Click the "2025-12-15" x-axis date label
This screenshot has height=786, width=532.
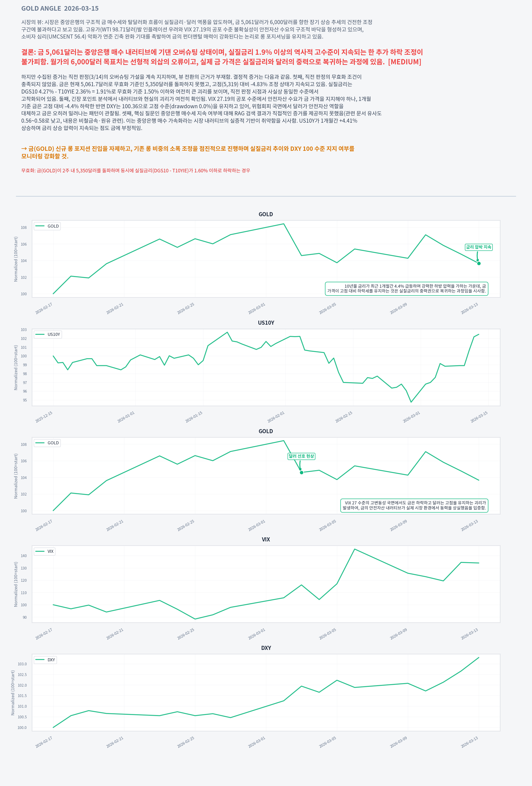[44, 417]
